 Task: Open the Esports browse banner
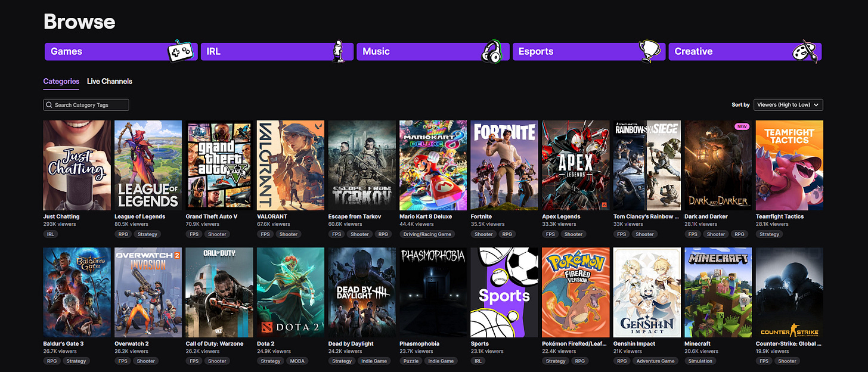(589, 51)
